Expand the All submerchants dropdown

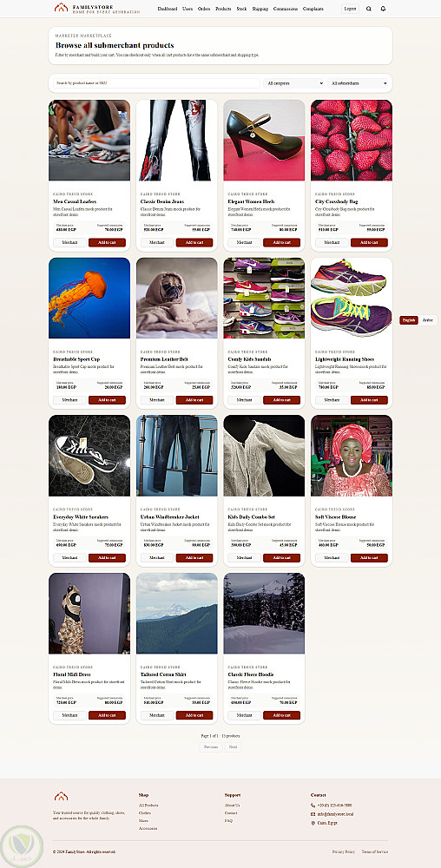point(359,83)
